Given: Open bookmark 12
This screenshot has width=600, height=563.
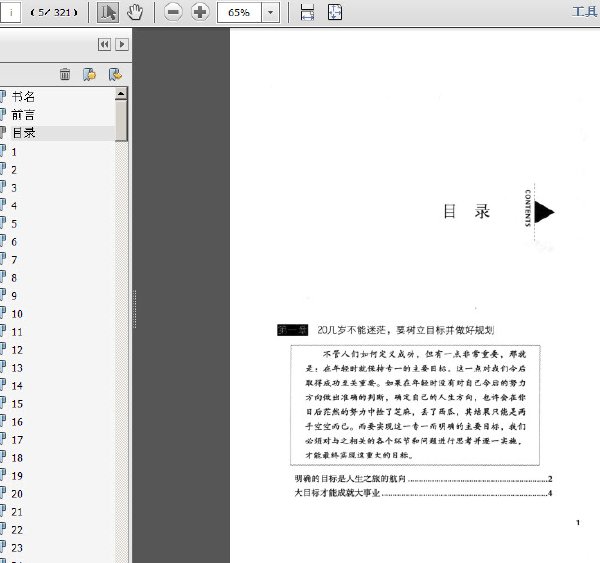Looking at the screenshot, I should (17, 350).
